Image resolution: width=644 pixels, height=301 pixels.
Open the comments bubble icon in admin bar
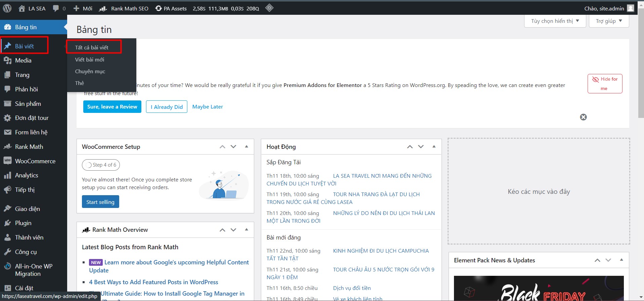coord(56,8)
